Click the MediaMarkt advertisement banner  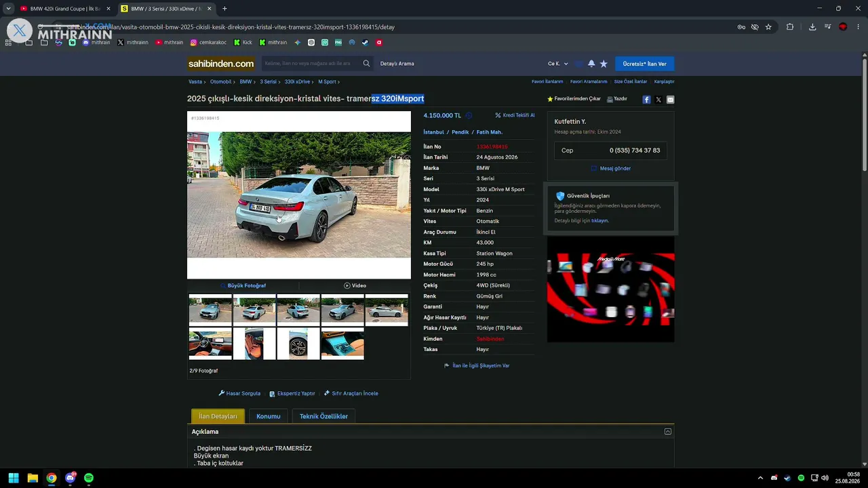pyautogui.click(x=611, y=289)
